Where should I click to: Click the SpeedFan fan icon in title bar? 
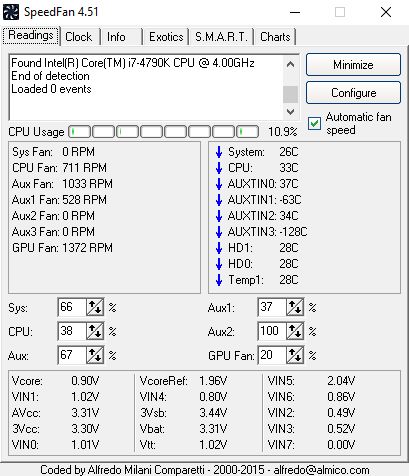click(x=11, y=12)
